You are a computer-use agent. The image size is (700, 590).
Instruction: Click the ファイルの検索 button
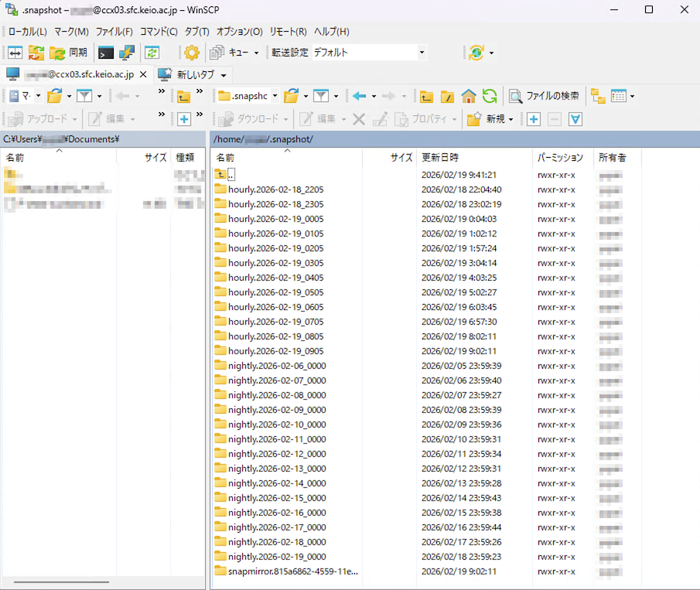[544, 96]
